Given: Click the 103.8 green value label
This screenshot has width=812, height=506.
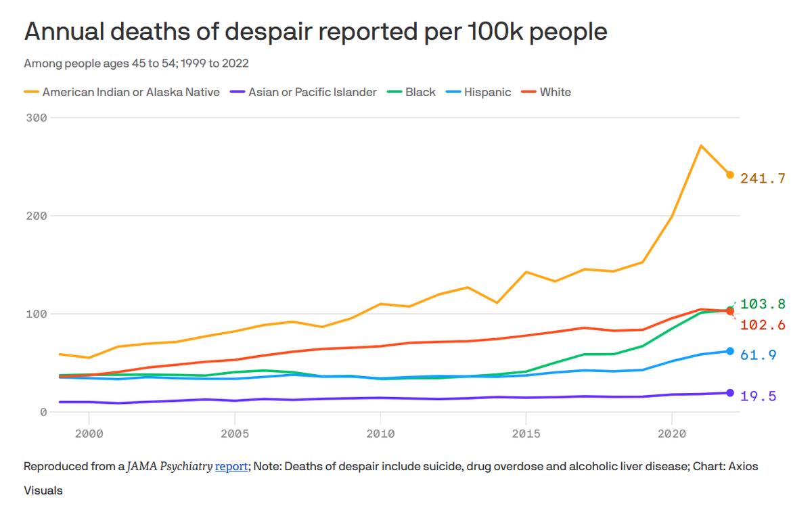Looking at the screenshot, I should [763, 304].
